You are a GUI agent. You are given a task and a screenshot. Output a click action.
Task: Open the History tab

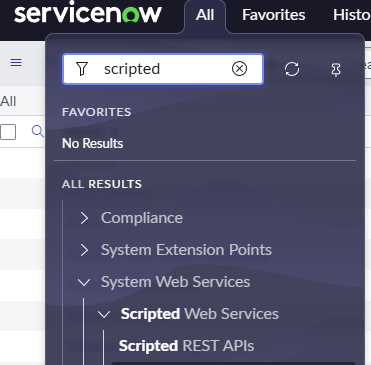(x=352, y=15)
